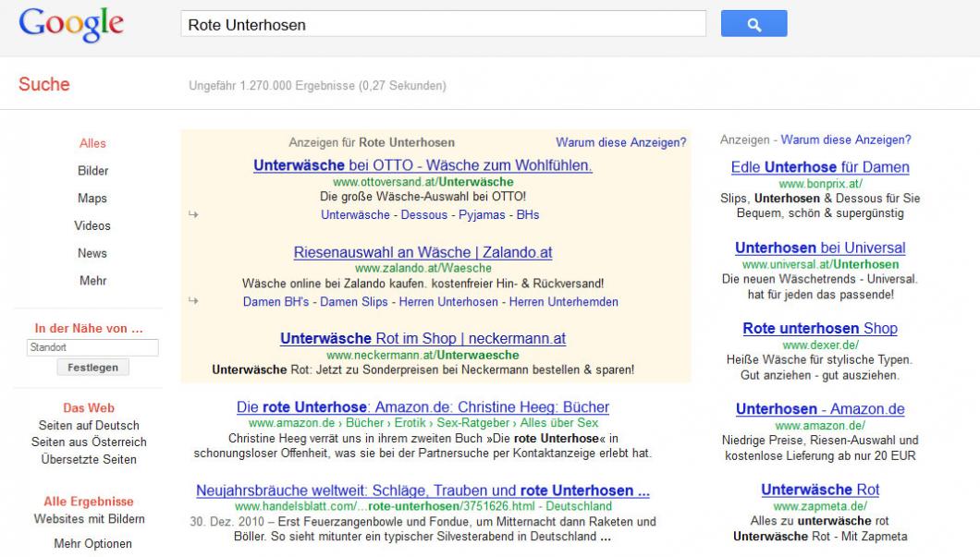Image resolution: width=980 pixels, height=557 pixels.
Task: Switch to News results
Action: click(92, 253)
